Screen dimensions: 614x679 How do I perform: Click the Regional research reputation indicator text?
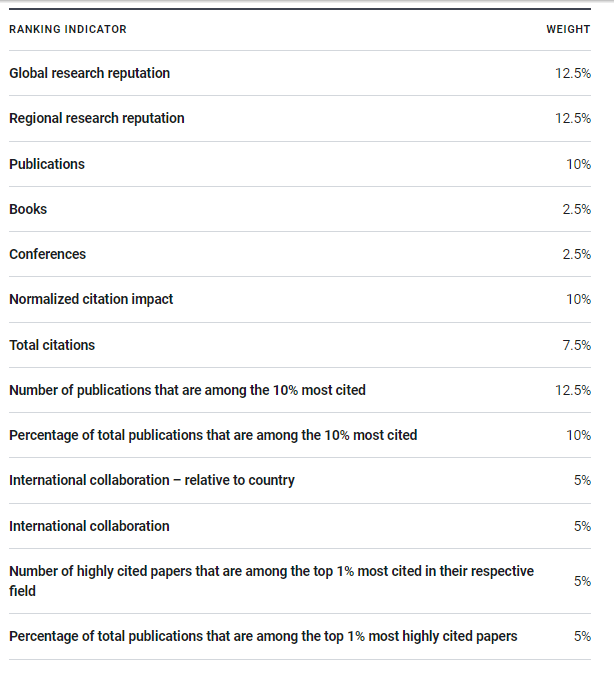(x=97, y=118)
